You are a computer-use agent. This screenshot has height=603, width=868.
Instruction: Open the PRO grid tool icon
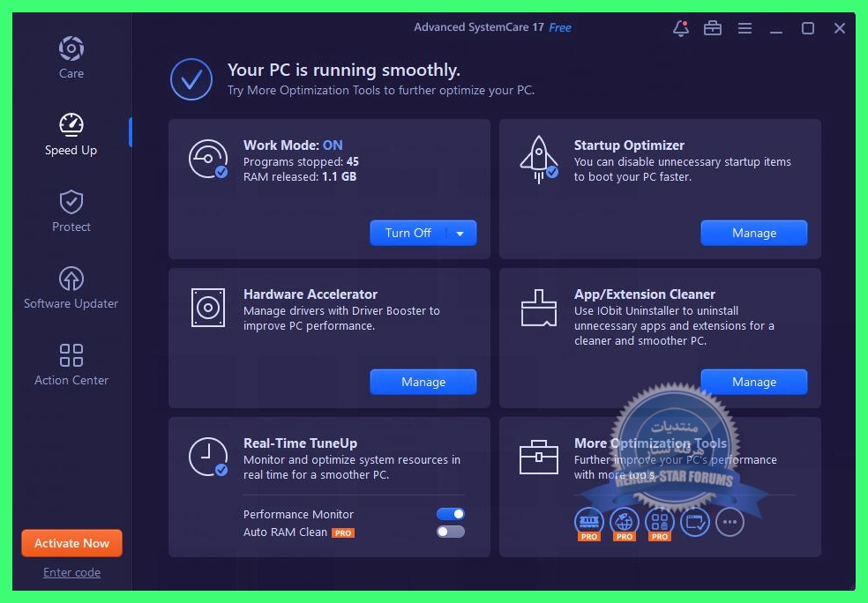pos(659,523)
